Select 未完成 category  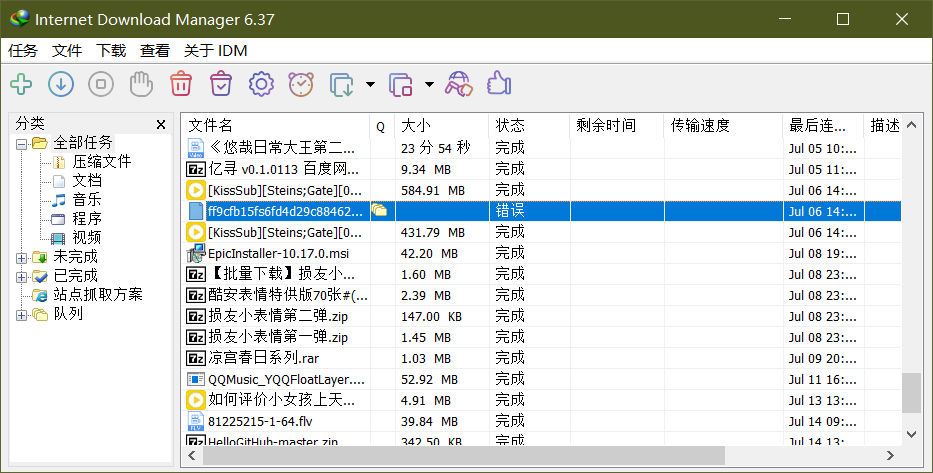[x=76, y=257]
